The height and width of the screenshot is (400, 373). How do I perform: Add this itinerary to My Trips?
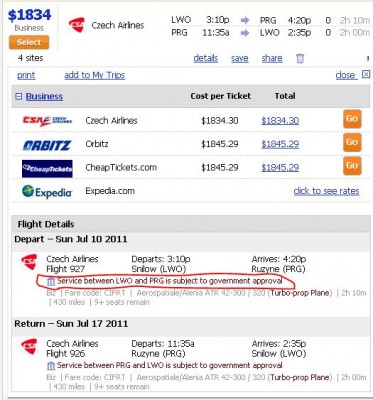pos(94,75)
